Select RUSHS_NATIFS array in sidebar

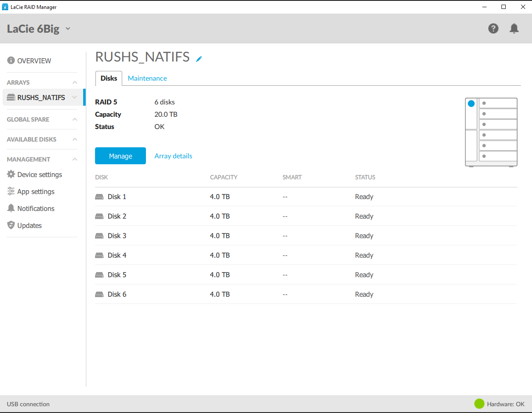41,98
